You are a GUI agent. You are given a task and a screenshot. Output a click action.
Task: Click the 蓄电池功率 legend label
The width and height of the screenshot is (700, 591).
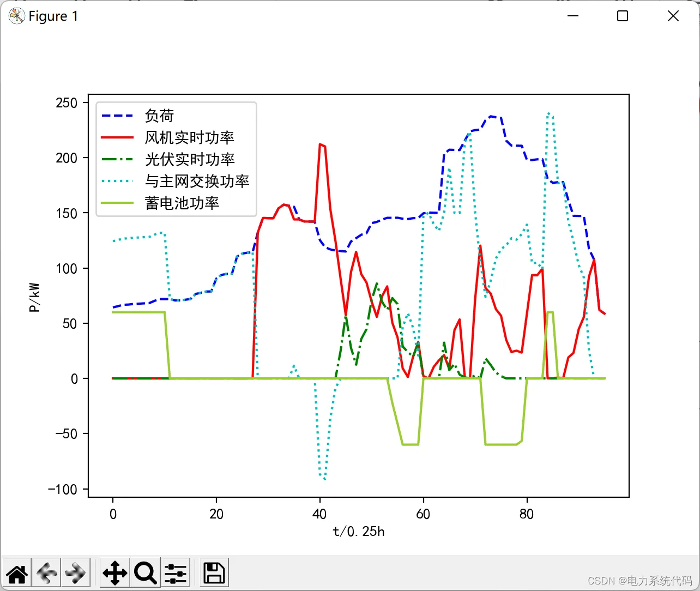(x=182, y=203)
